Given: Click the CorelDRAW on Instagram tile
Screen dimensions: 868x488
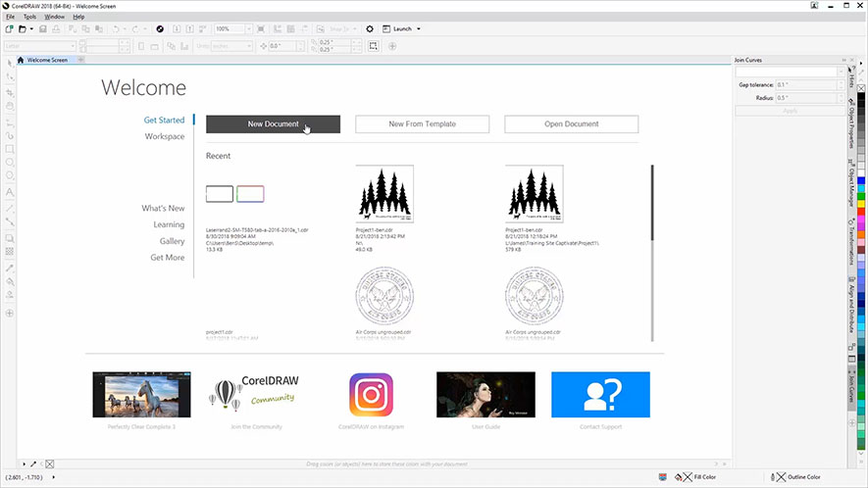Looking at the screenshot, I should 371,395.
